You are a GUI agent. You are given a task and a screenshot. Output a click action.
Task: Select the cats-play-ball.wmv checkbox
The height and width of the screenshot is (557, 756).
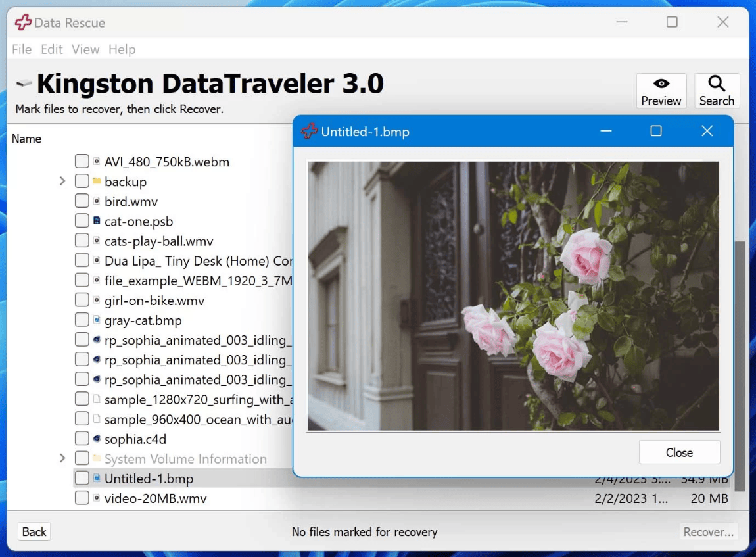(82, 240)
